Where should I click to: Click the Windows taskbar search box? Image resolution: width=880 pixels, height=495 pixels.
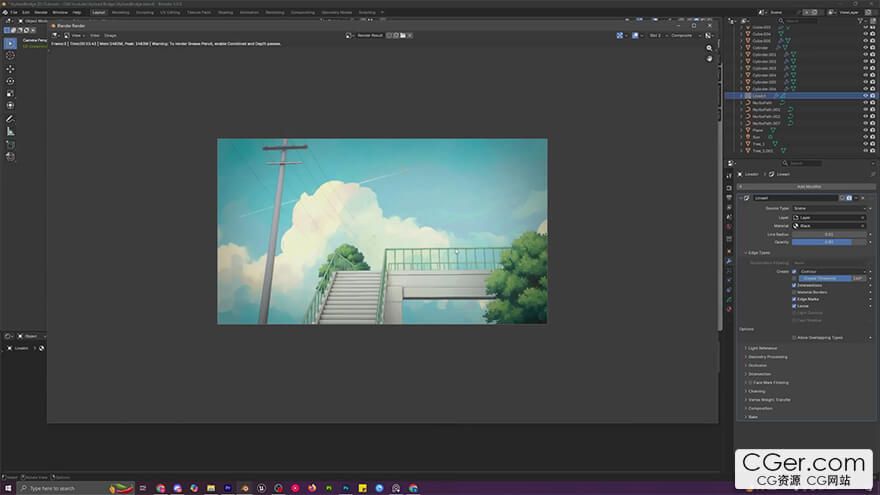[55, 488]
